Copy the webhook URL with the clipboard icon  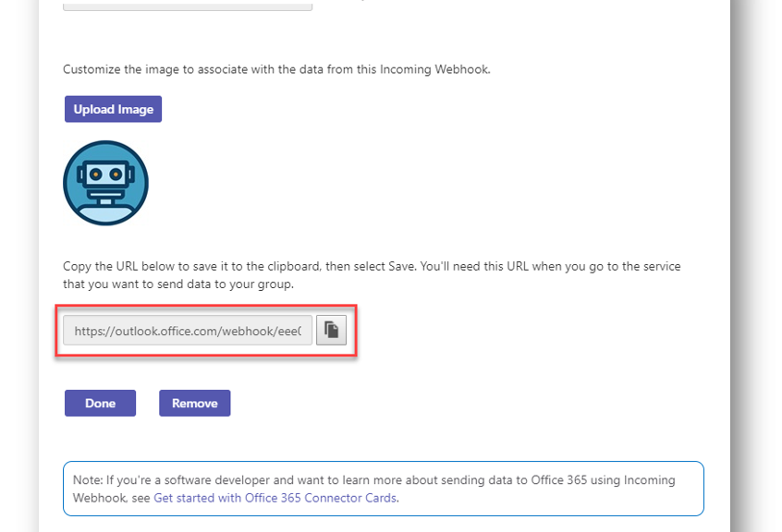tap(331, 330)
